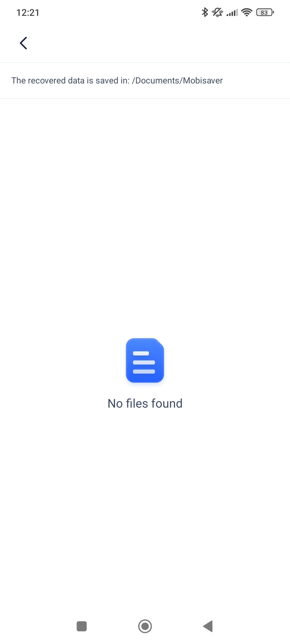
Task: Tap the word 'Mobisaver' in the save path
Action: coord(203,80)
